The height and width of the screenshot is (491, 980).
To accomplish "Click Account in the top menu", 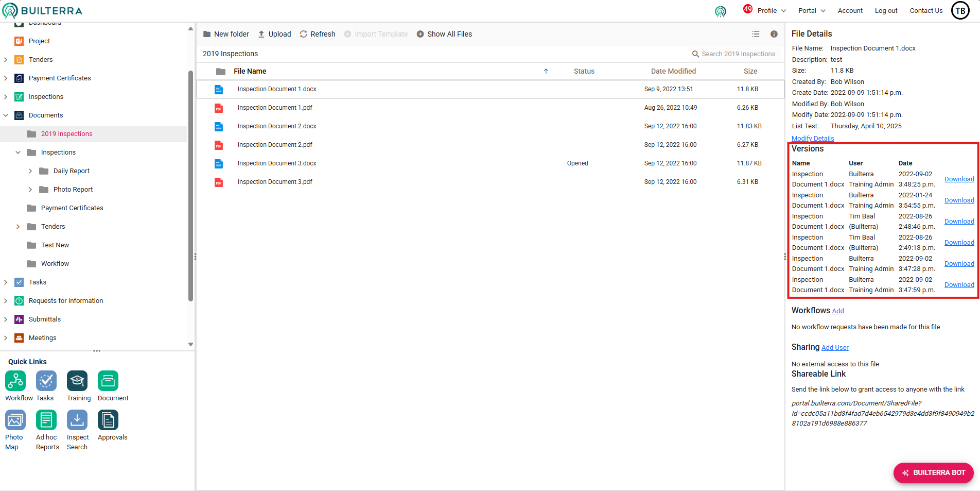I will pyautogui.click(x=850, y=10).
